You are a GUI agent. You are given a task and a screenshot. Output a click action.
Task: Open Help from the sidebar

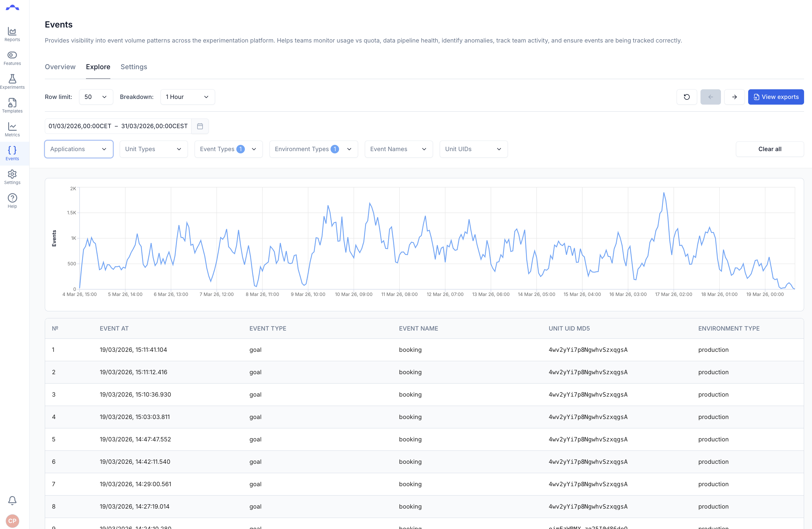12,202
